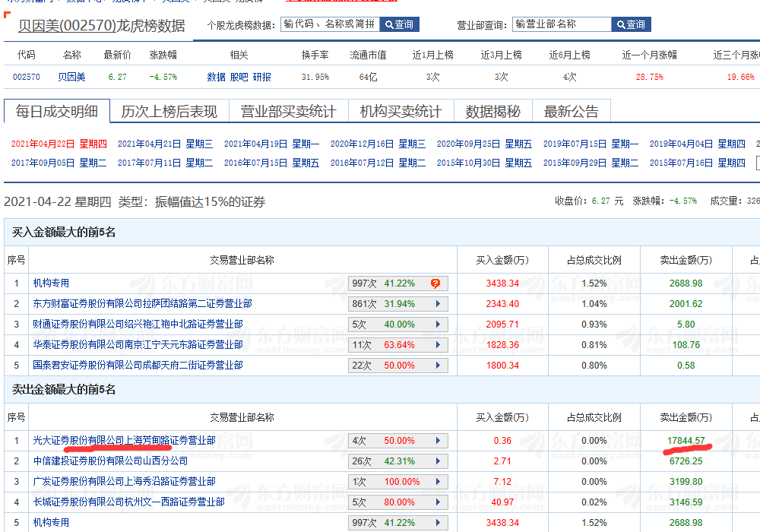Select date 2015年07月16日 星期四
Screen dimensions: 760x532
coord(698,163)
